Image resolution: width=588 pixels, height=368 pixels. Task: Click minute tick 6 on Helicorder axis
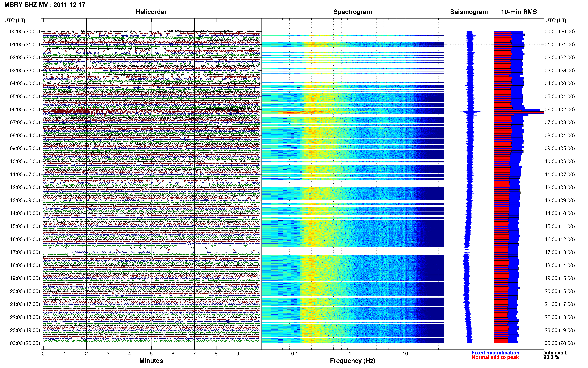173,354
